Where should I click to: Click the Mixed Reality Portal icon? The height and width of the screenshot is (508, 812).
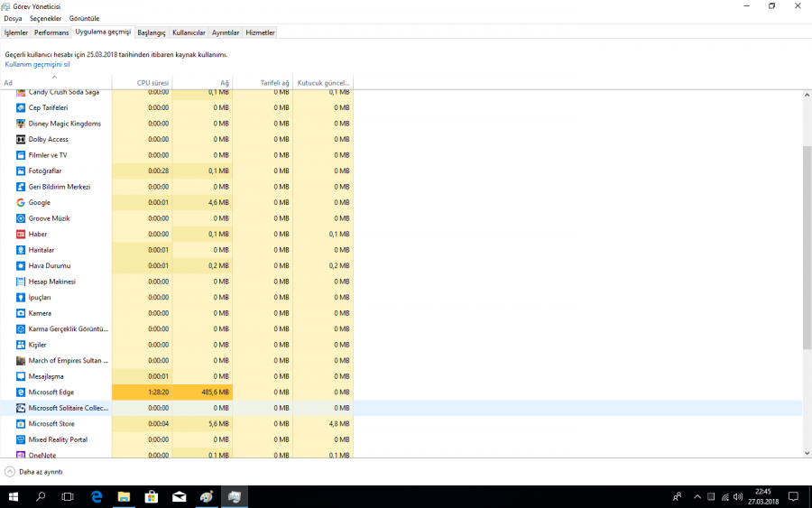tap(21, 439)
